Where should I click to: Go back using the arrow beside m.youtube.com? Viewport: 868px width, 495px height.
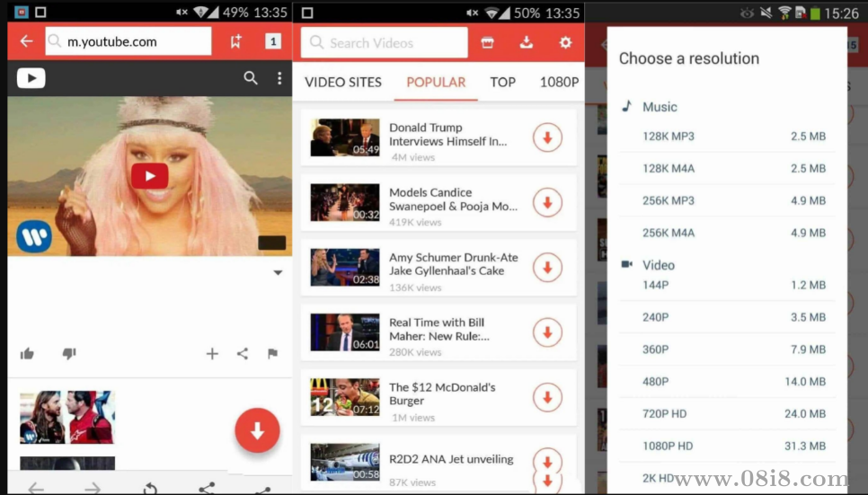26,41
